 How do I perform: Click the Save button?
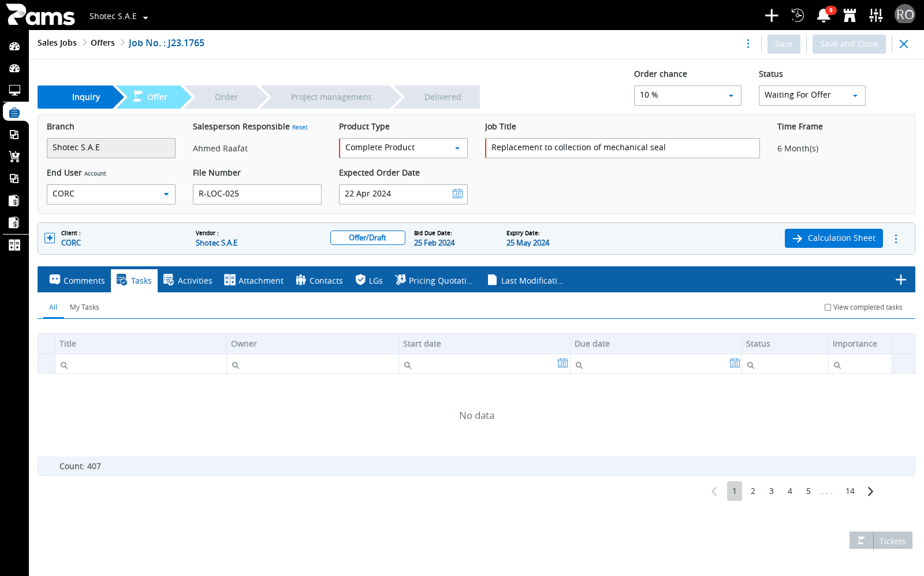point(784,44)
